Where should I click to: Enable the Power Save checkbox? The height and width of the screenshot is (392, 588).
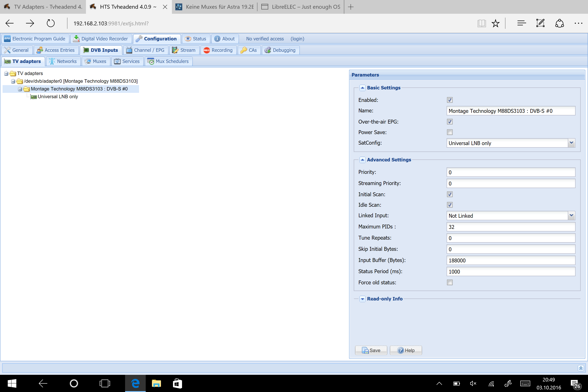pos(450,132)
